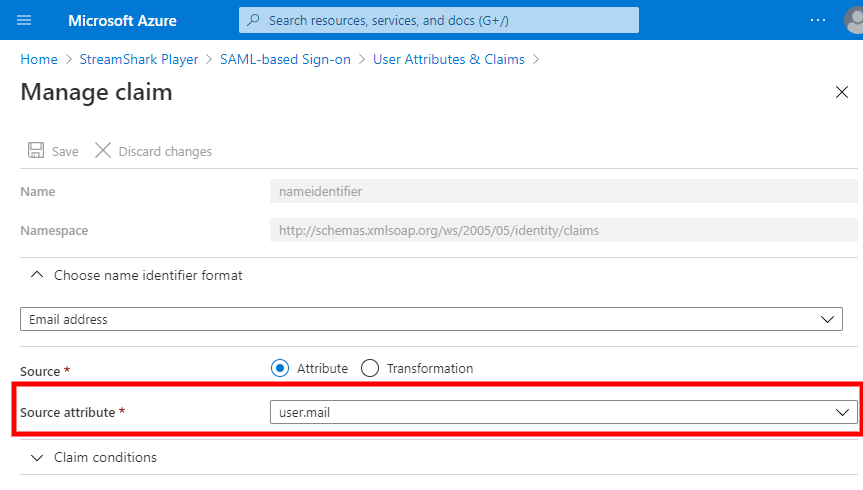Viewport: 863px width, 490px height.
Task: Open StreamShark Player breadcrumb link
Action: 139,59
